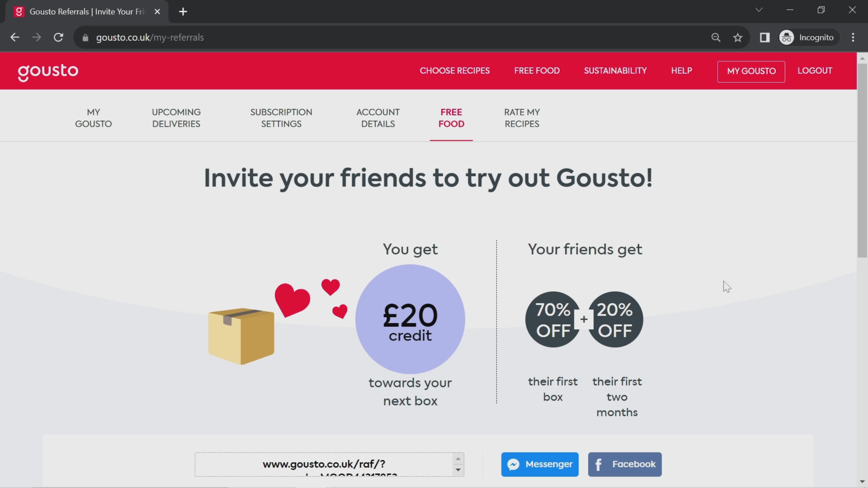Image resolution: width=868 pixels, height=488 pixels.
Task: Click the browser refresh icon
Action: coord(58,38)
